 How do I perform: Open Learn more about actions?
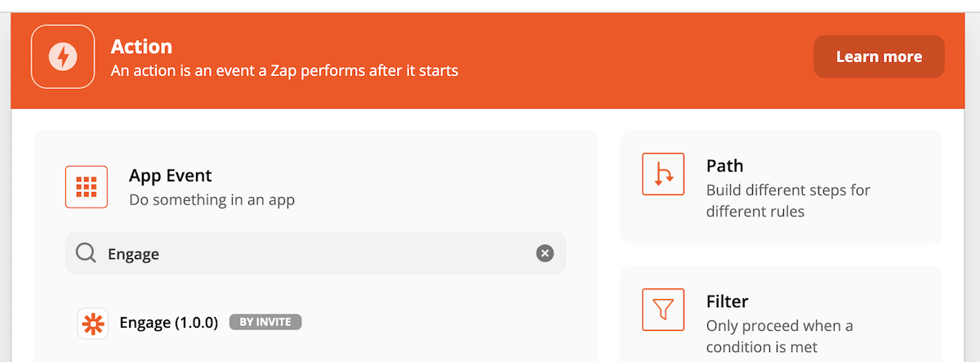(x=879, y=56)
